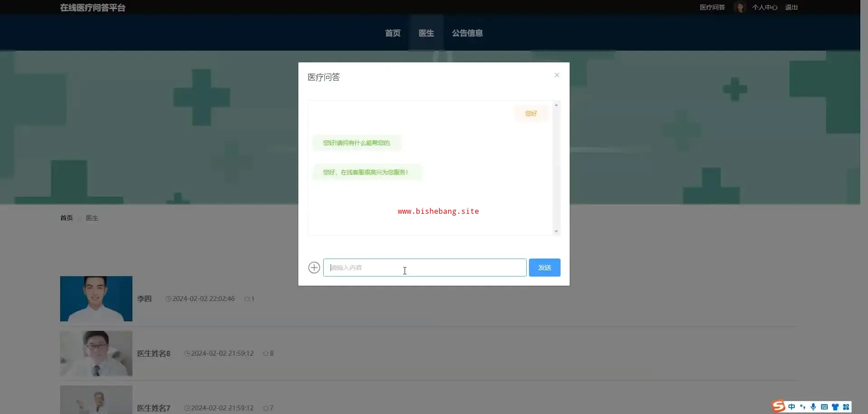868x414 pixels.
Task: Open the 医生 navigation tab
Action: [x=426, y=33]
